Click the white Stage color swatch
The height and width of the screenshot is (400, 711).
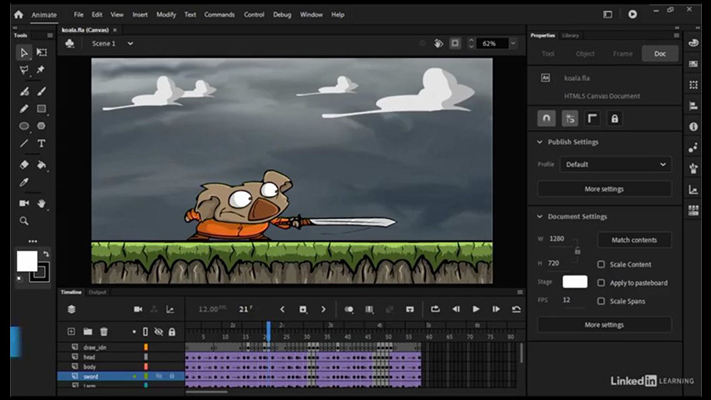pos(575,282)
